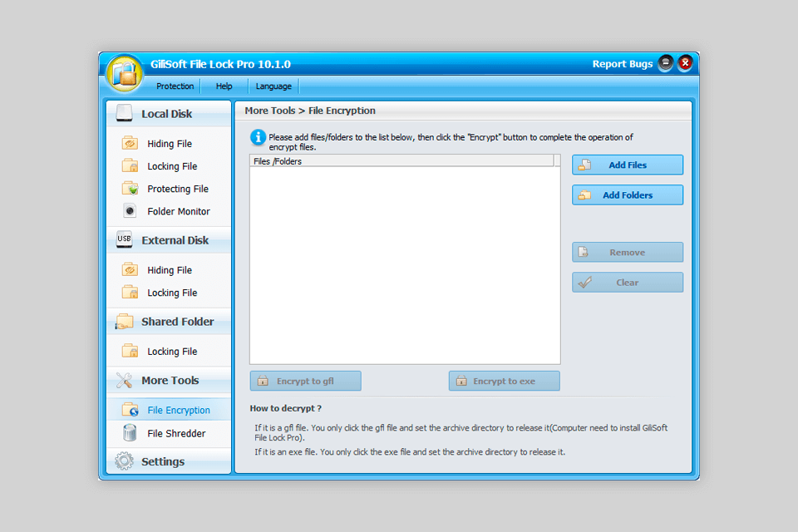This screenshot has width=798, height=532.
Task: Close the window with the red X
Action: [686, 63]
